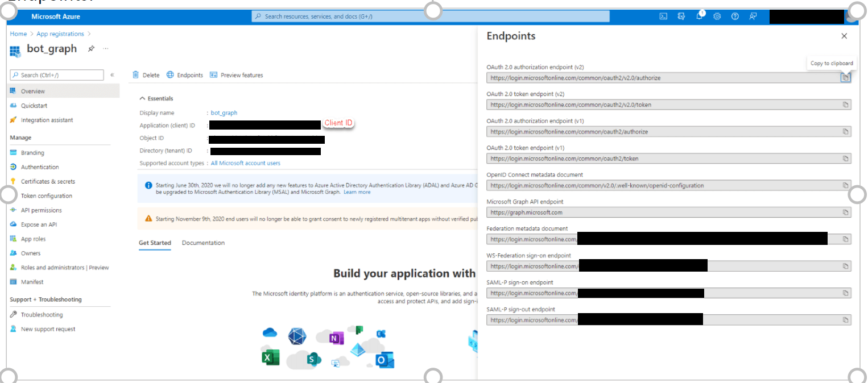The image size is (868, 383).
Task: Click the settings gear in the top bar
Action: (x=717, y=16)
